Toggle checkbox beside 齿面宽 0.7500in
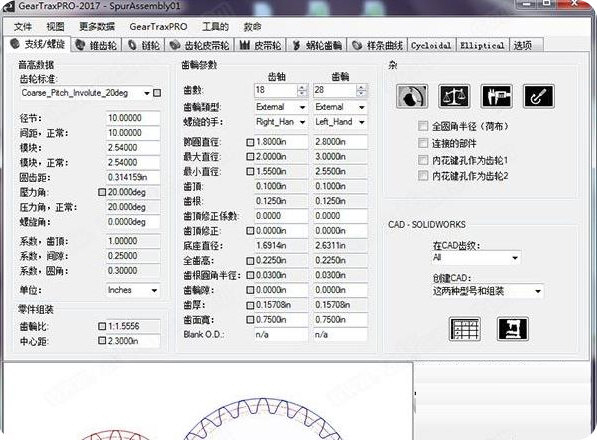Image resolution: width=597 pixels, height=440 pixels. pos(250,320)
